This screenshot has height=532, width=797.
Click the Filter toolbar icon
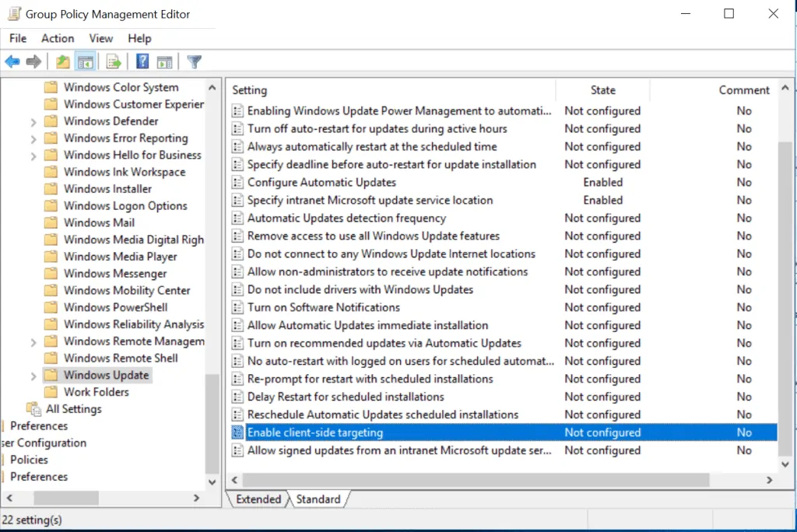click(194, 61)
